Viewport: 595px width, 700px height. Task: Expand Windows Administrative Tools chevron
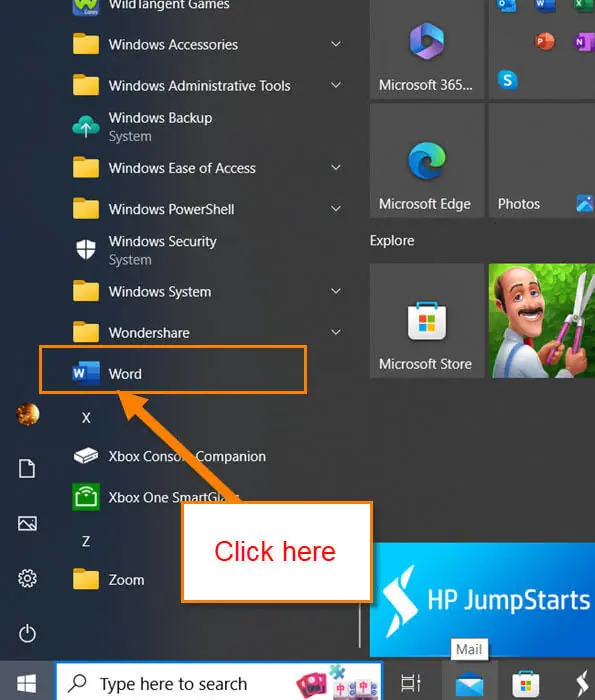point(336,85)
